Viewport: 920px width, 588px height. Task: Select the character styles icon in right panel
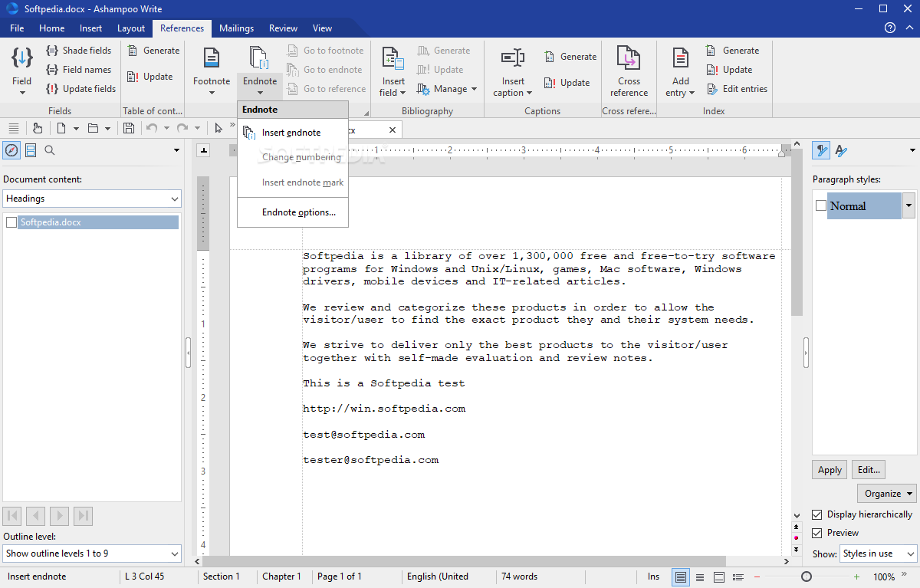(x=841, y=150)
